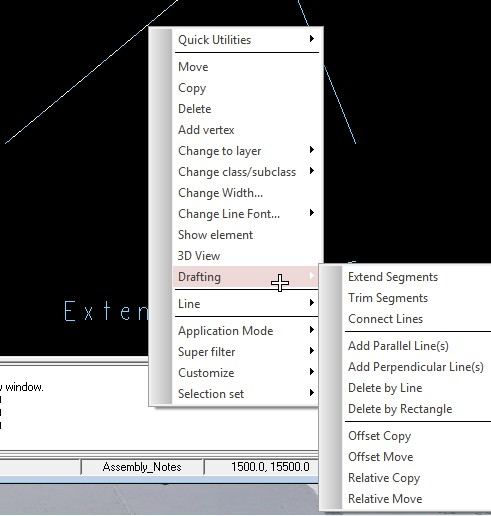Screen dimensions: 491x516
Task: Expand the Change Line Font submenu
Action: tap(246, 214)
